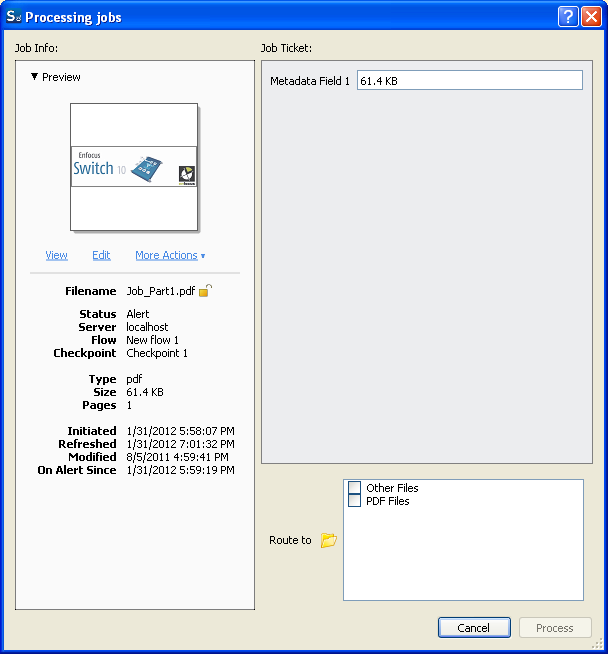Open the Help question mark button
608x654 pixels.
click(568, 17)
